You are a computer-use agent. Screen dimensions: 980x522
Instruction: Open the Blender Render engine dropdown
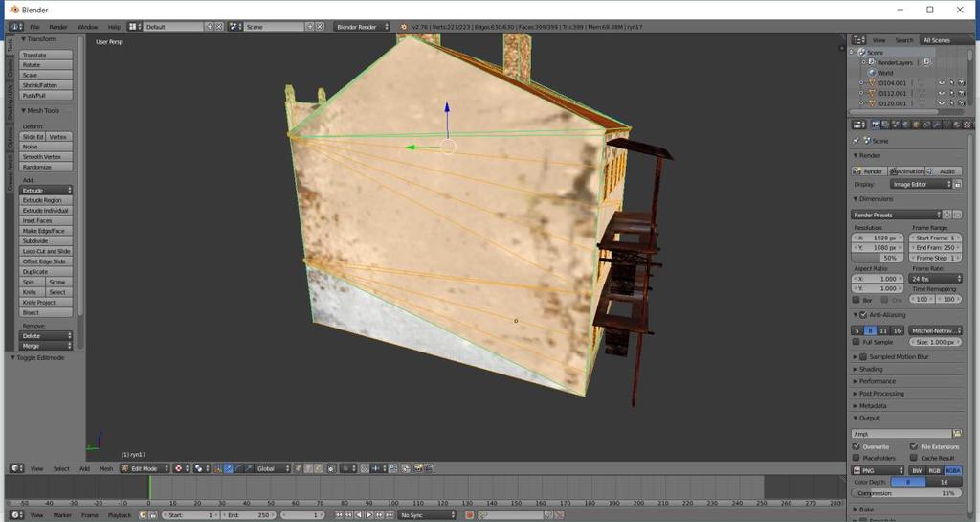point(362,27)
